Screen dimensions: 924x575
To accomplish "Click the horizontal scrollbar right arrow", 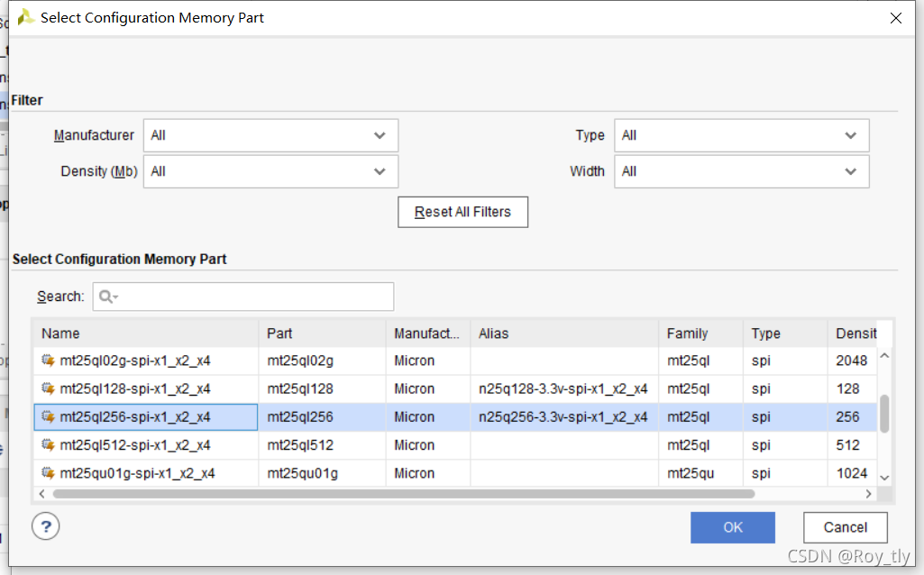I will pos(869,494).
